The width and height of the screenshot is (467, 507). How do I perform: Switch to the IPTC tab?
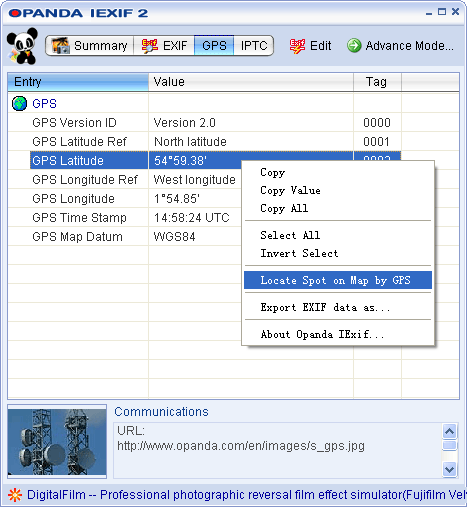[x=254, y=45]
